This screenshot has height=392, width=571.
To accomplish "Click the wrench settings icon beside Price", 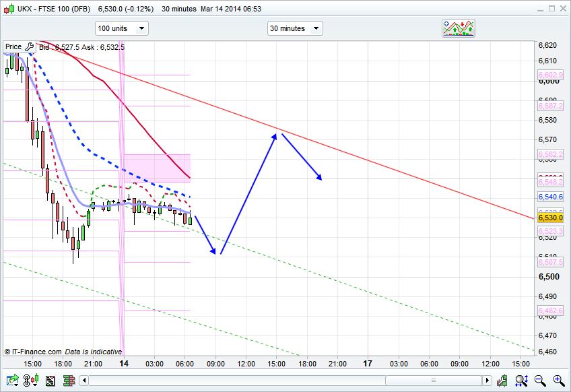I will [29, 47].
